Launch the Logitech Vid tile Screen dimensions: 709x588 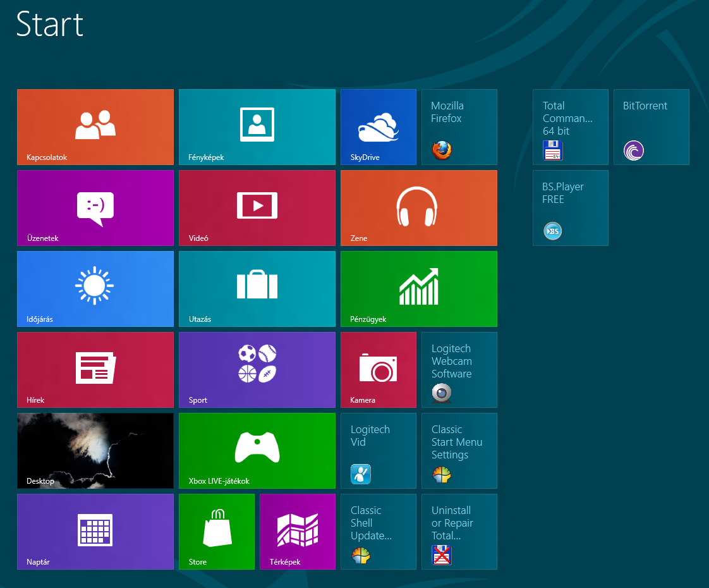(x=379, y=451)
